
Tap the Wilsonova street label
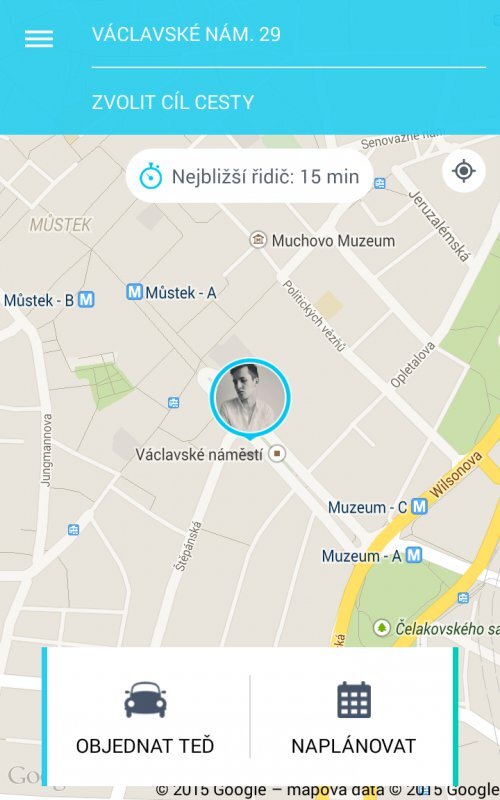456,474
